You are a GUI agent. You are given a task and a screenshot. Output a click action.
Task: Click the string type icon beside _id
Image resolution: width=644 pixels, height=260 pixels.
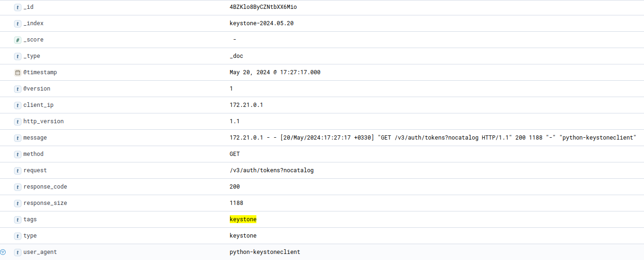point(18,7)
